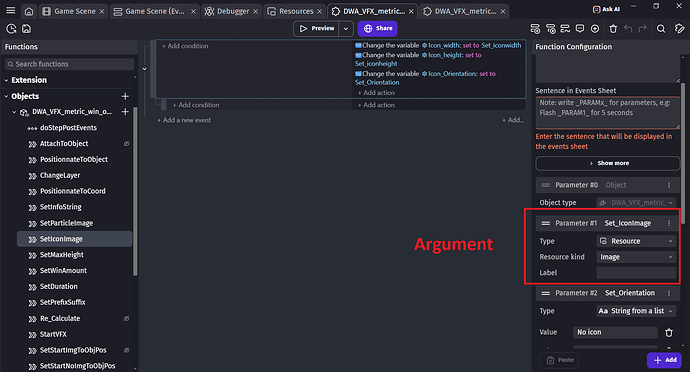The image size is (690, 372).
Task: Open Object type DWA_VFX_metric dropdown
Action: (x=636, y=203)
